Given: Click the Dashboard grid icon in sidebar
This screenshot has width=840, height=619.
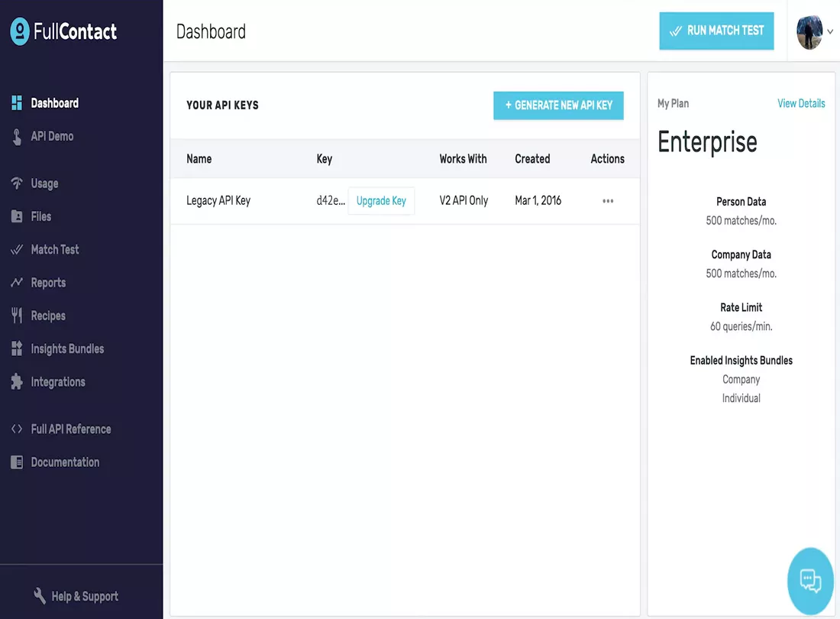Looking at the screenshot, I should tap(17, 103).
